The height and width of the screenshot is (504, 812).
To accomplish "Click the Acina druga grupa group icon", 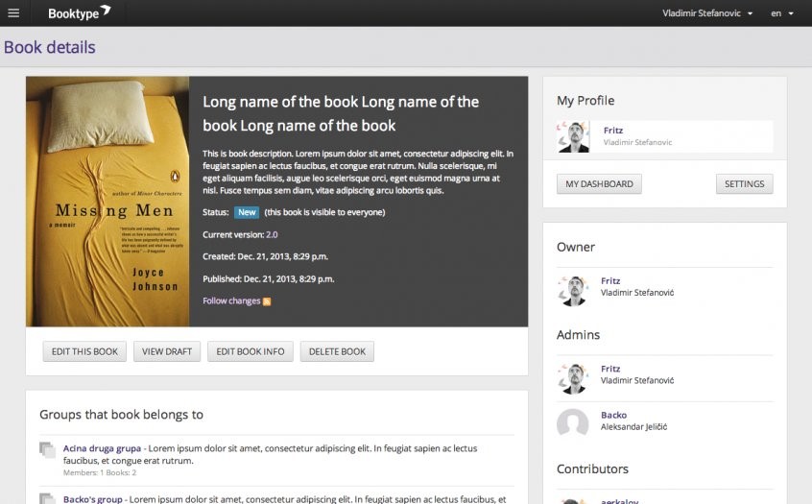I will point(47,449).
